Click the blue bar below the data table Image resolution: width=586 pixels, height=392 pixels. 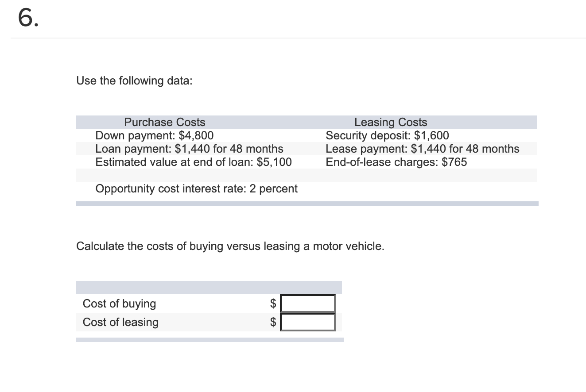(x=307, y=204)
